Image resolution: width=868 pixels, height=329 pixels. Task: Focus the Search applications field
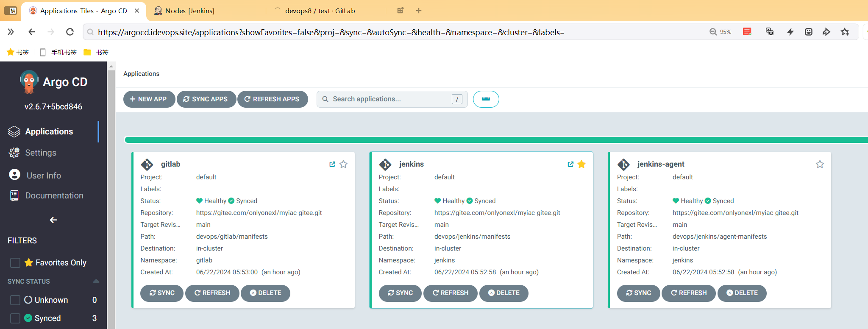point(392,99)
